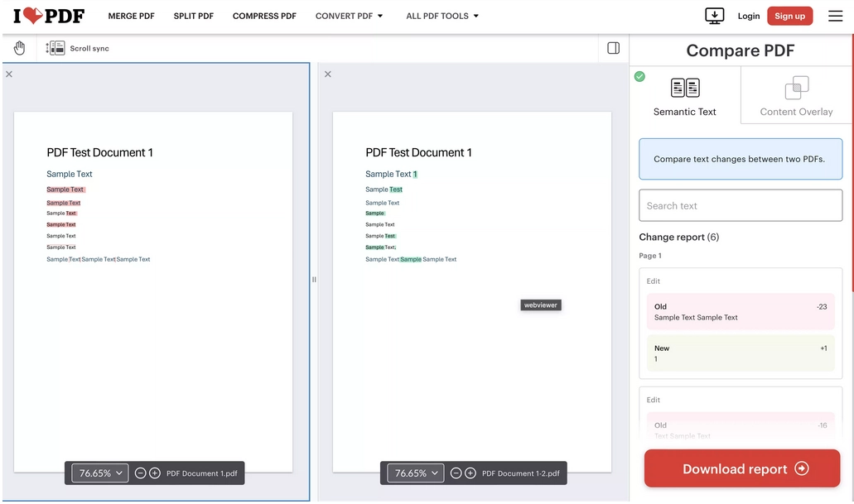854x504 pixels.
Task: Click the Search text input field
Action: pos(741,205)
